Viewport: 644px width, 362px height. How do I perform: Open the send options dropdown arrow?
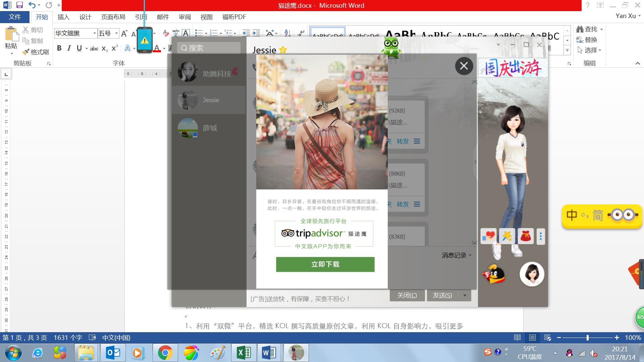[x=465, y=295]
